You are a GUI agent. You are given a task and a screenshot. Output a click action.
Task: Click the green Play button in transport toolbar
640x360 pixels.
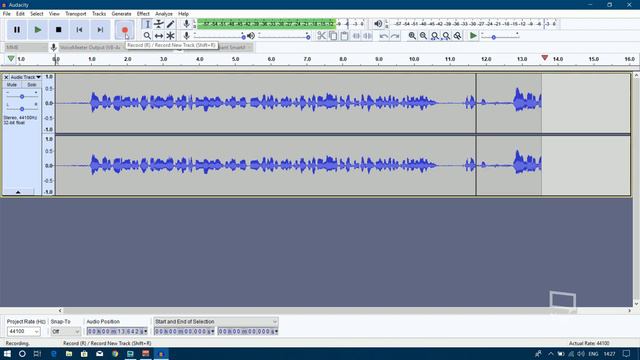point(38,30)
